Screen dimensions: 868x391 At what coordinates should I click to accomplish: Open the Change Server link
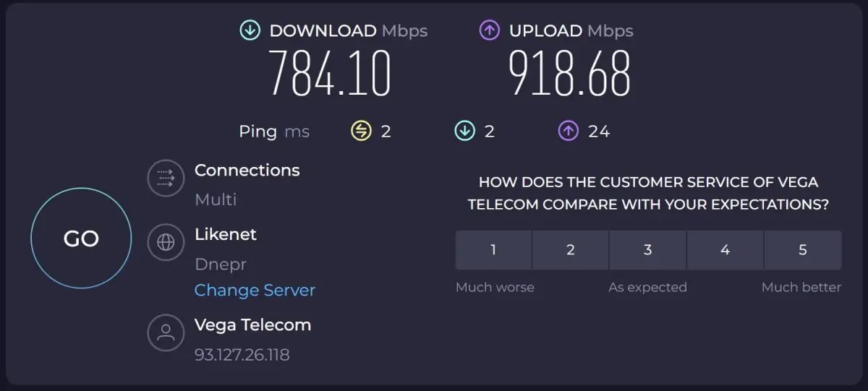point(255,291)
